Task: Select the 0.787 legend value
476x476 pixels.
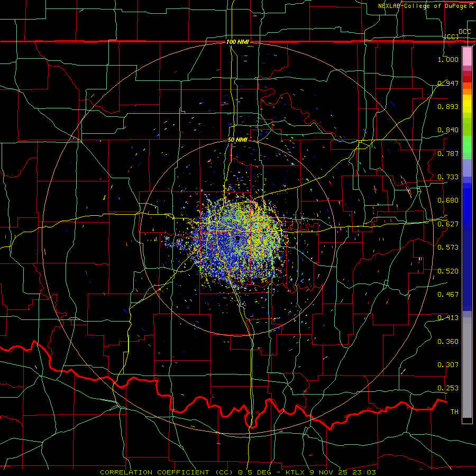Action: coord(448,153)
